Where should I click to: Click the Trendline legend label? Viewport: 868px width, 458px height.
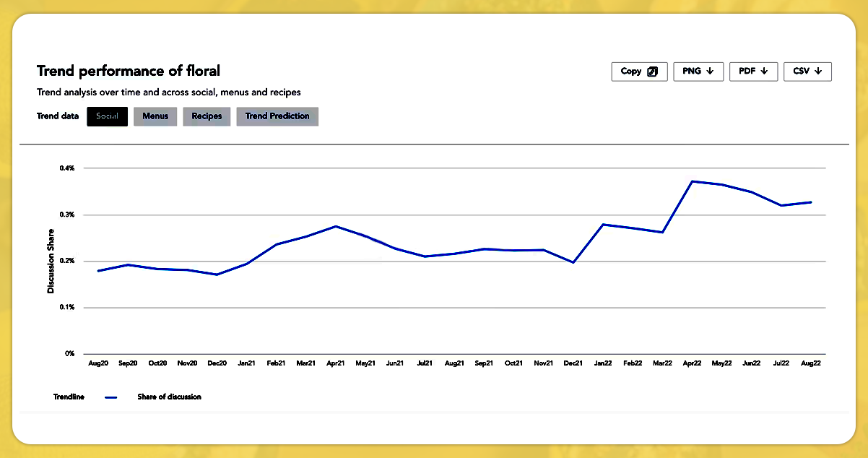[x=69, y=397]
